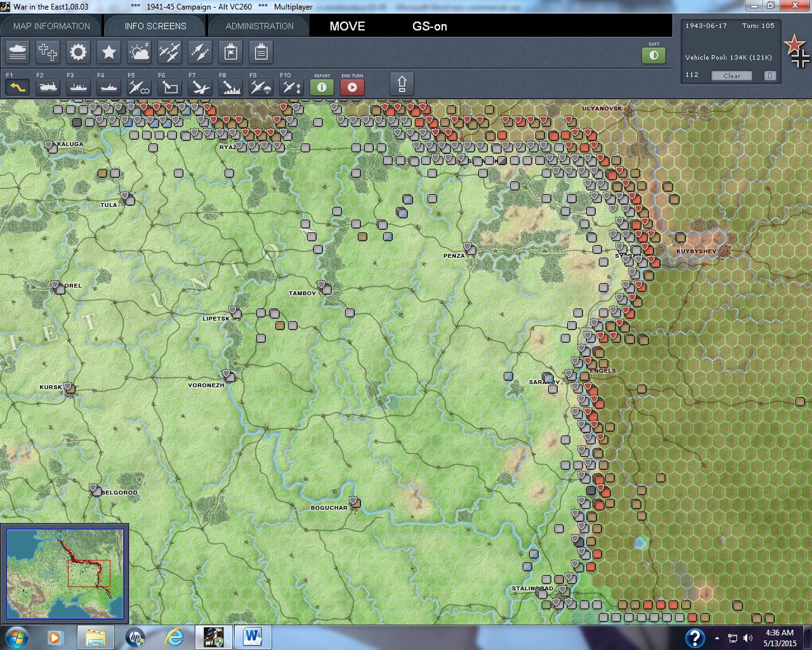
Task: Click the Tula city label on map
Action: (108, 205)
